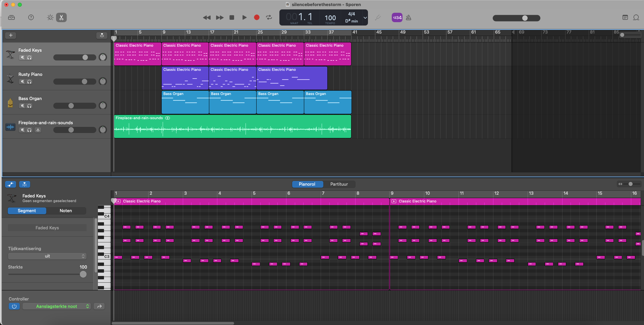
Task: Toggle the scissors Editors button
Action: [x=61, y=17]
